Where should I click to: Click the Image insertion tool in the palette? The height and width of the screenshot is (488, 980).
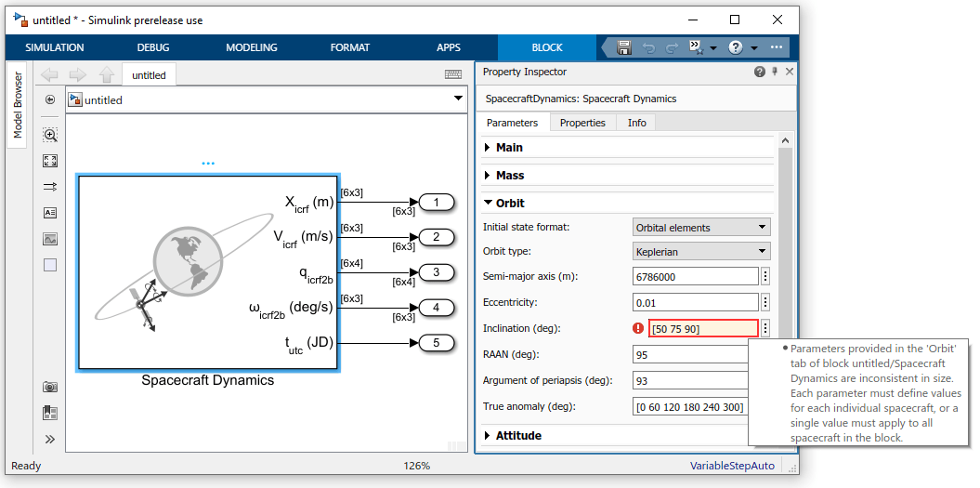(x=50, y=239)
